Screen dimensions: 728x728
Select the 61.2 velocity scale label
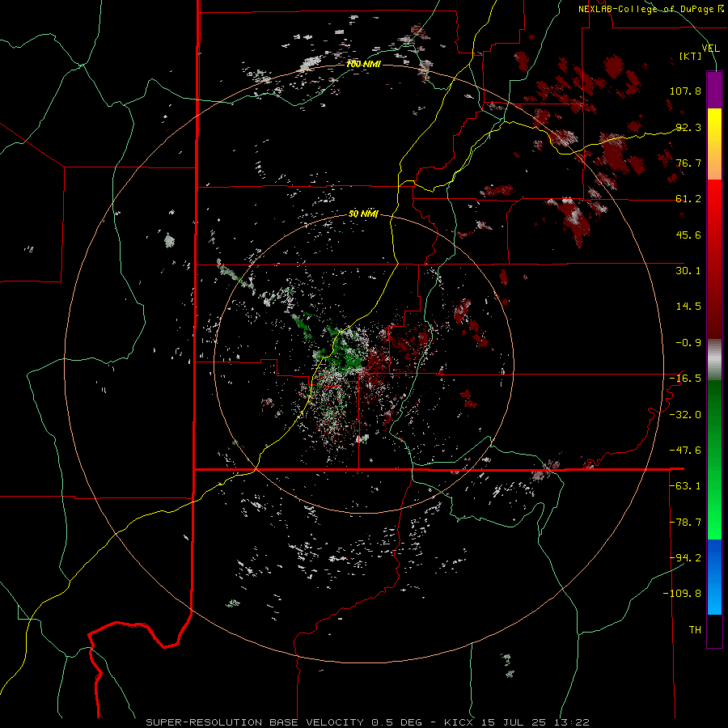688,199
